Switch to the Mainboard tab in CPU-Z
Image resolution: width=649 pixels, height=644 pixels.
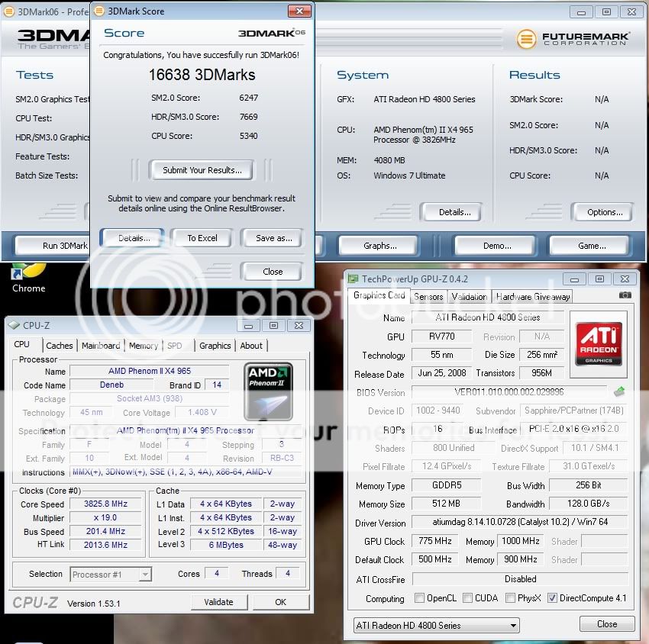pos(101,346)
